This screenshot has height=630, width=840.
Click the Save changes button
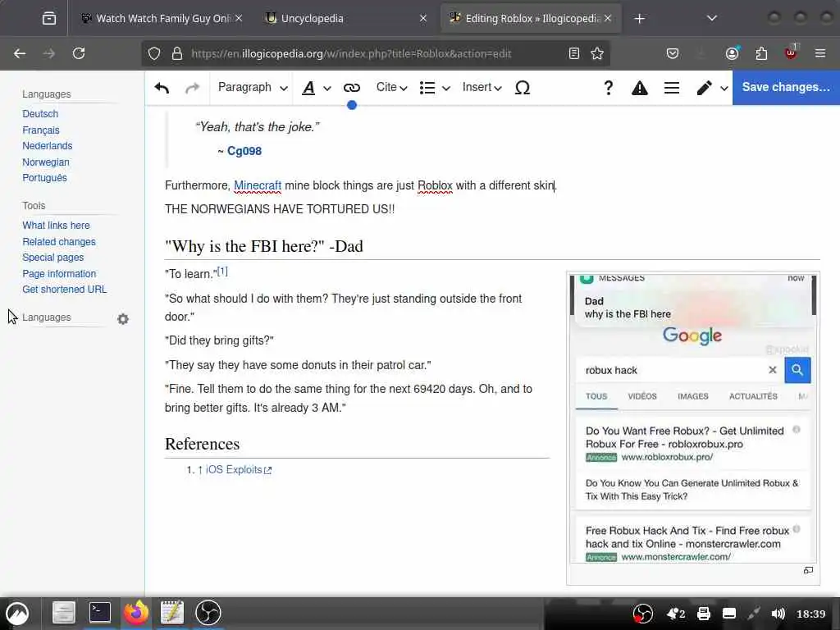786,87
